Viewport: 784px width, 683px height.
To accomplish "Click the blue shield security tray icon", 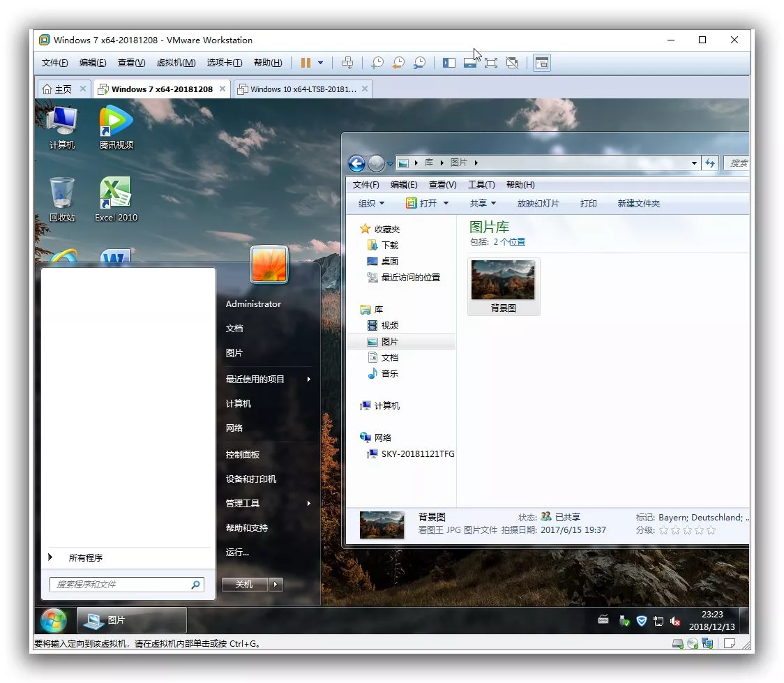I will (642, 622).
